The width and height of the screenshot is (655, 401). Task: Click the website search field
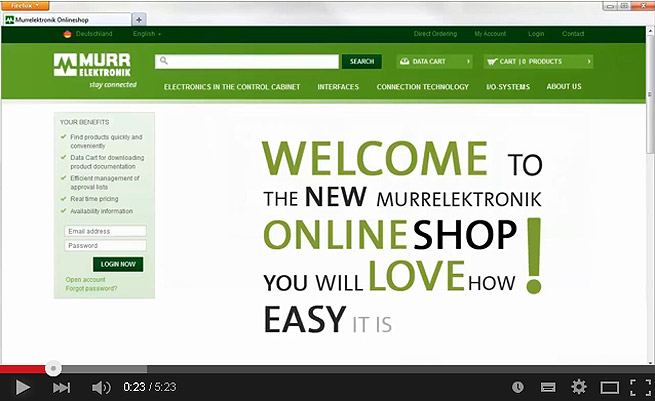247,61
